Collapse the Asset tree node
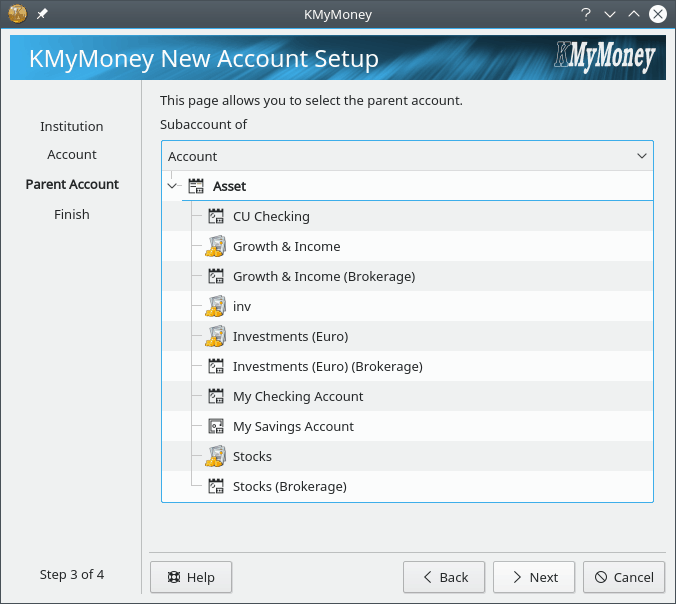Viewport: 676px width, 604px height. (x=172, y=186)
